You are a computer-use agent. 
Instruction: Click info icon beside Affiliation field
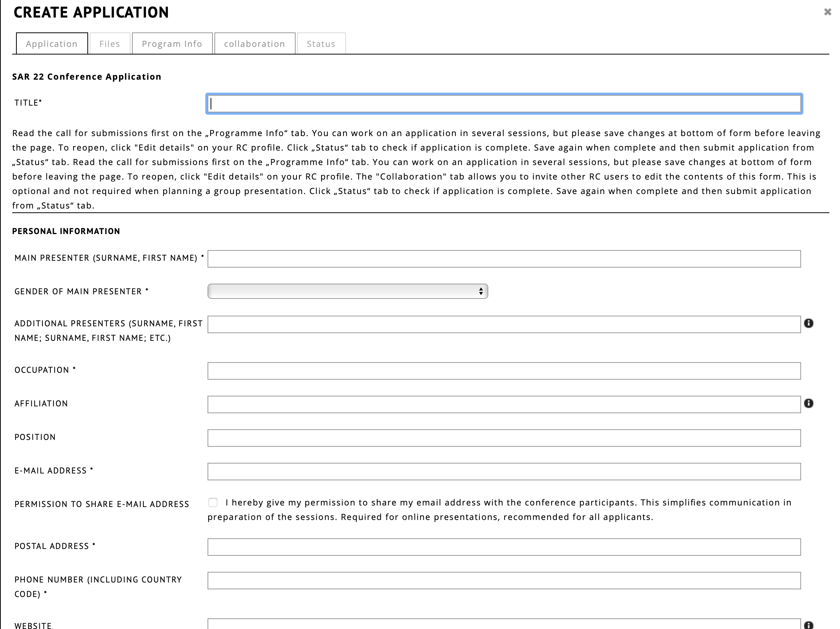pyautogui.click(x=808, y=403)
